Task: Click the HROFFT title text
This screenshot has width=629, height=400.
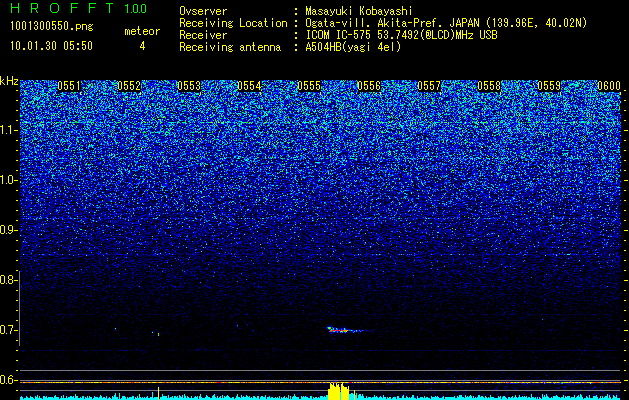Action: point(62,8)
